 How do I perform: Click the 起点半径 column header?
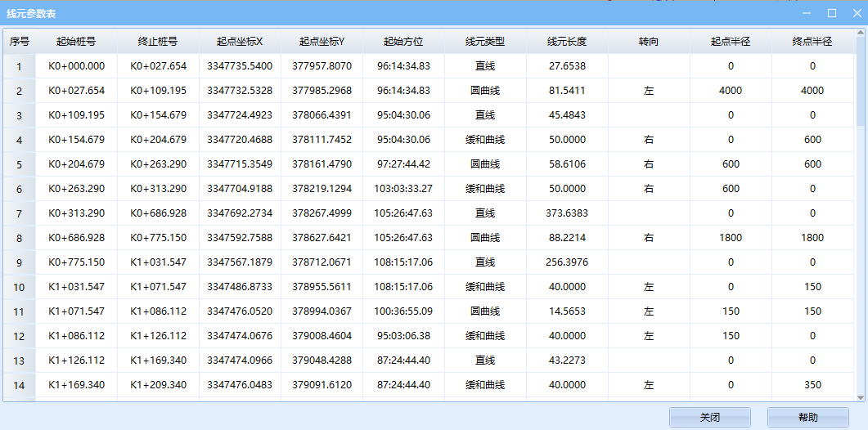tap(731, 42)
